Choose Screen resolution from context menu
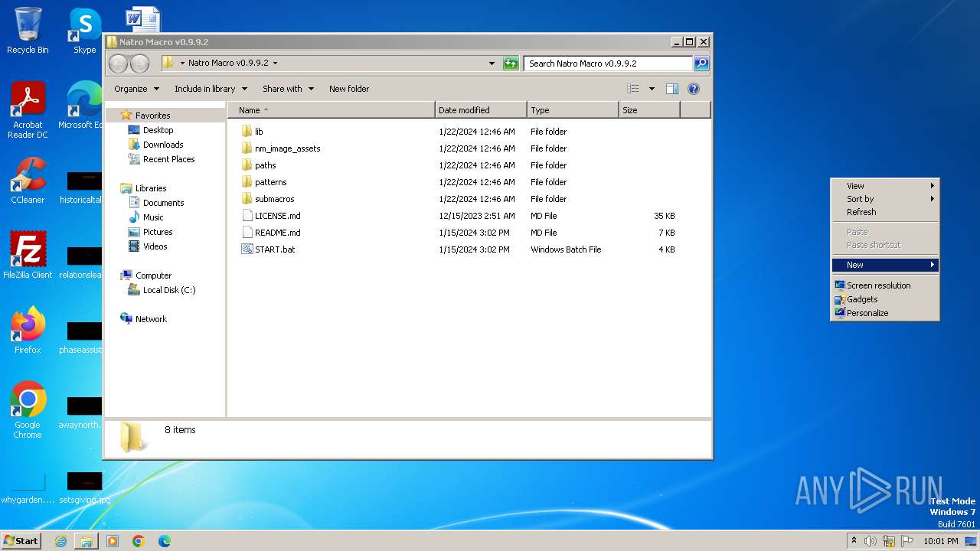 click(x=885, y=285)
